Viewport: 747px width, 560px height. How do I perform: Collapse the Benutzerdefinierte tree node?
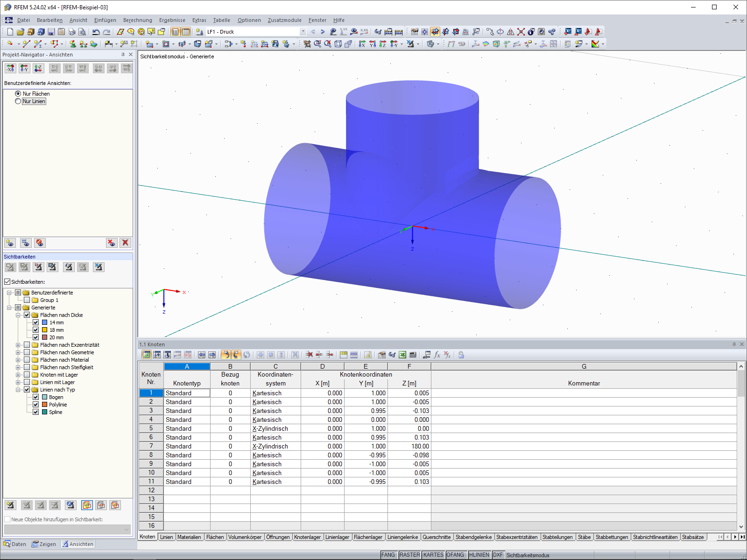9,293
